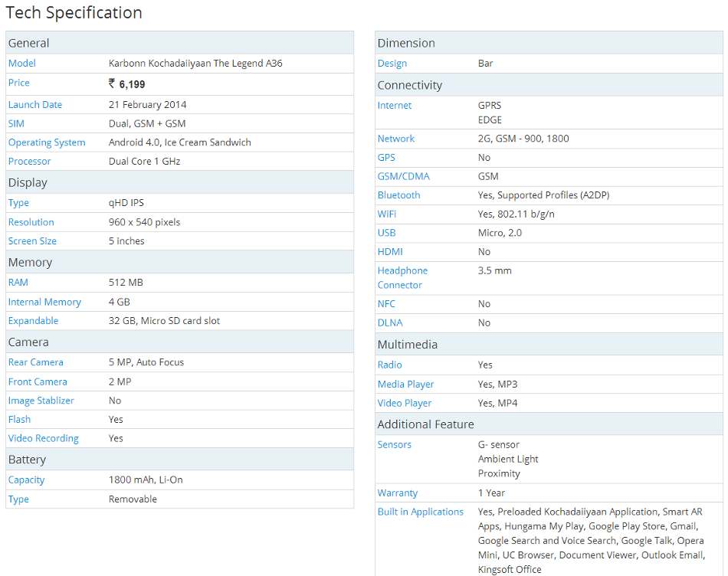Click the SIM spec link
728x576 pixels.
[x=16, y=123]
